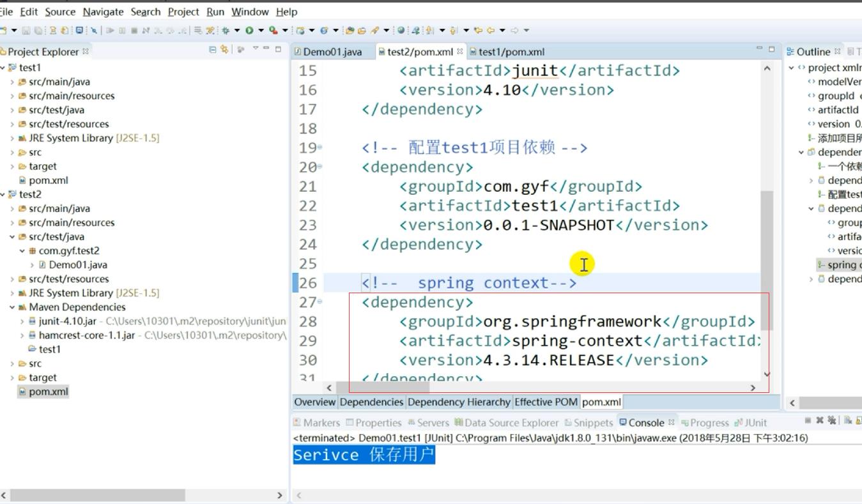Click the Debug bug icon
Image resolution: width=862 pixels, height=504 pixels.
coord(226,30)
